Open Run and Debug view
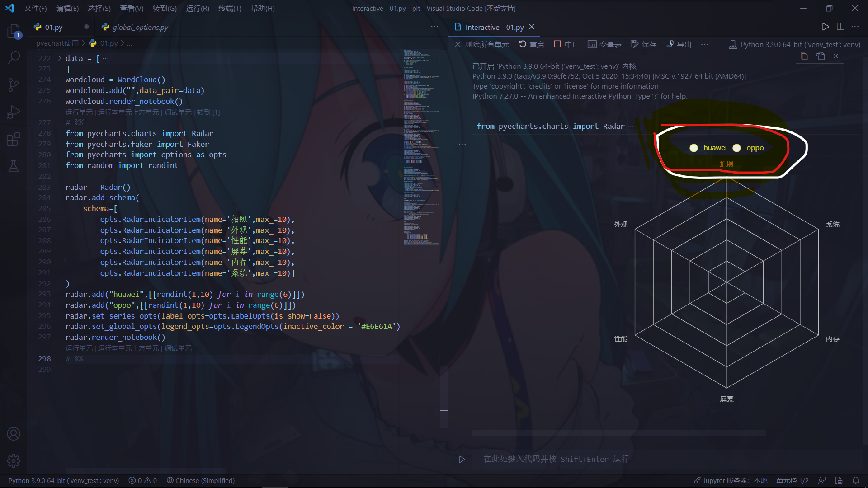The width and height of the screenshot is (868, 488). point(14,112)
